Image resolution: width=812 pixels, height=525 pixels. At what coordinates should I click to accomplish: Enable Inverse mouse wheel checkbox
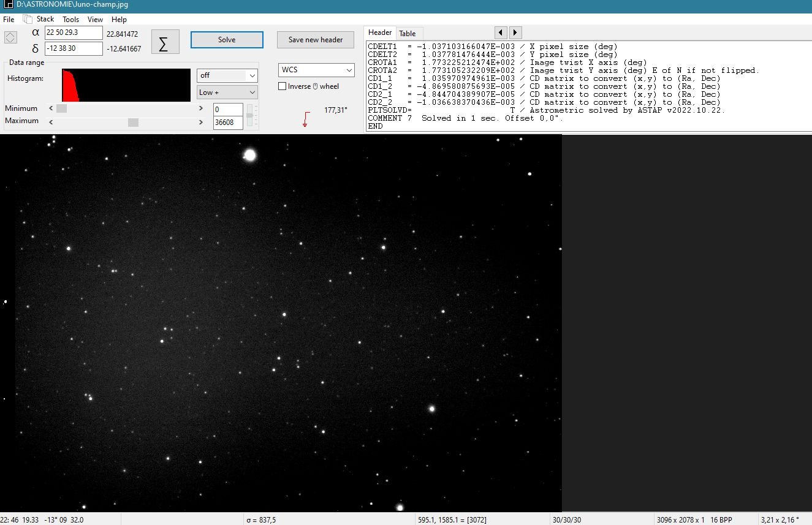(x=283, y=86)
